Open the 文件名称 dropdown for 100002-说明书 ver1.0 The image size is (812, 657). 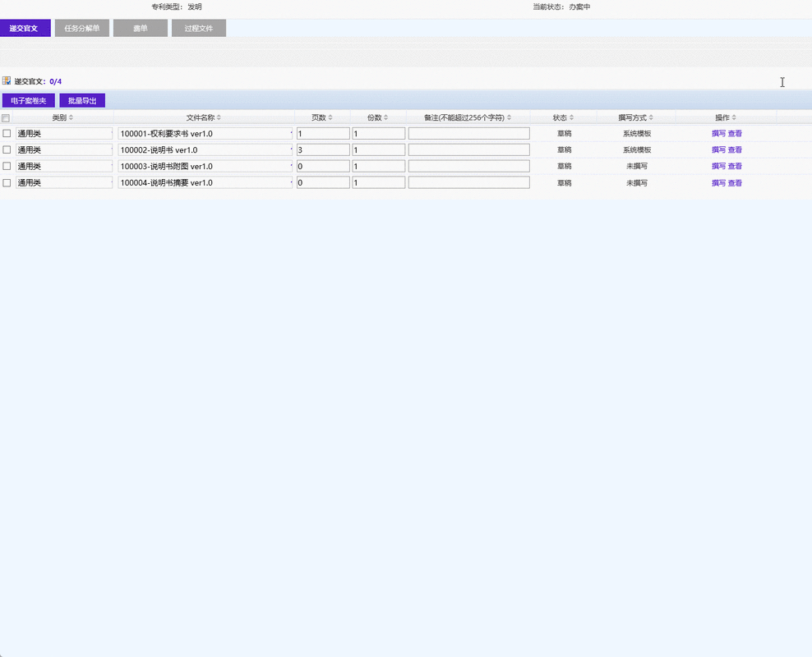(291, 149)
